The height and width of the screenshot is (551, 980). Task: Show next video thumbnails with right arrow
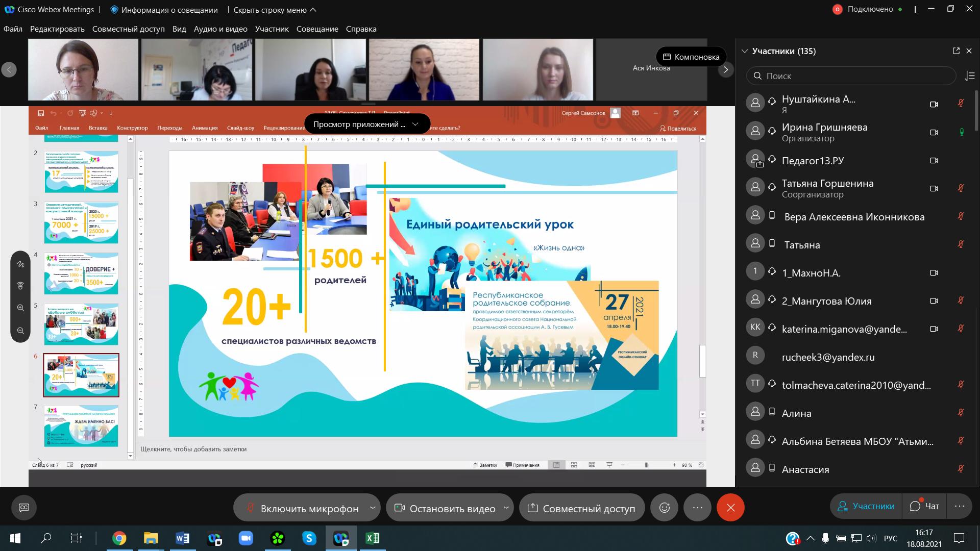[x=726, y=69]
